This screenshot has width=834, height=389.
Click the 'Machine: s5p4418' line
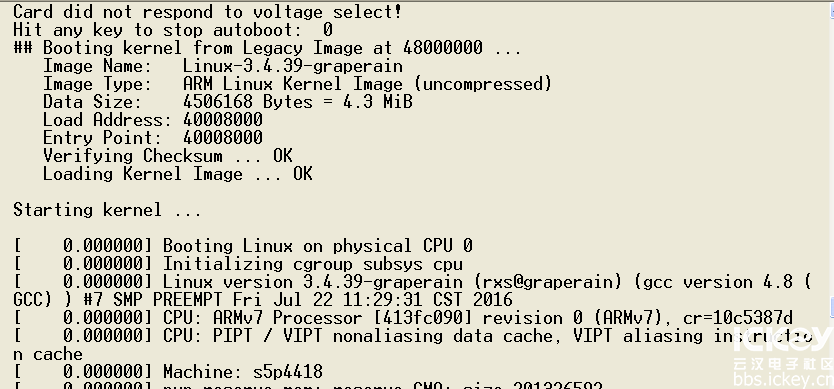[x=168, y=371]
